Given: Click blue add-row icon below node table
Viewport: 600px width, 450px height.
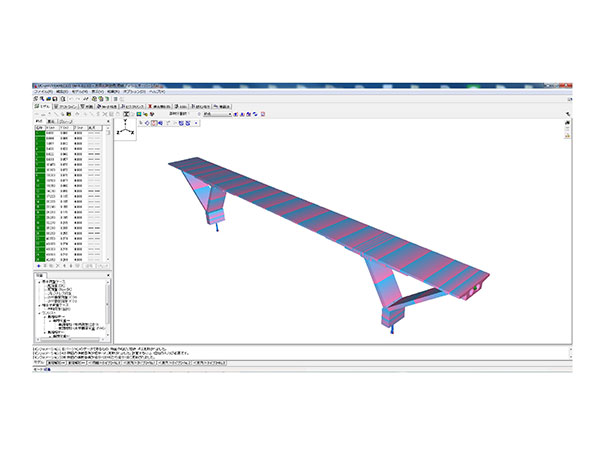Looking at the screenshot, I should click(38, 265).
